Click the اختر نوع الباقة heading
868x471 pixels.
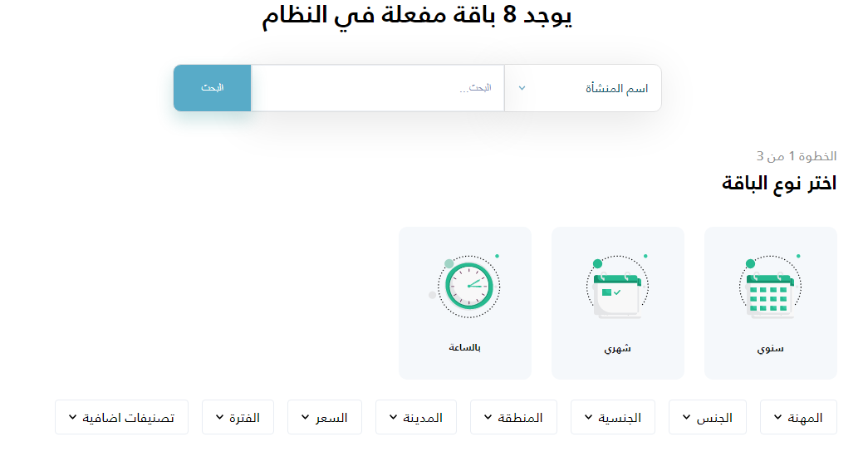click(778, 184)
